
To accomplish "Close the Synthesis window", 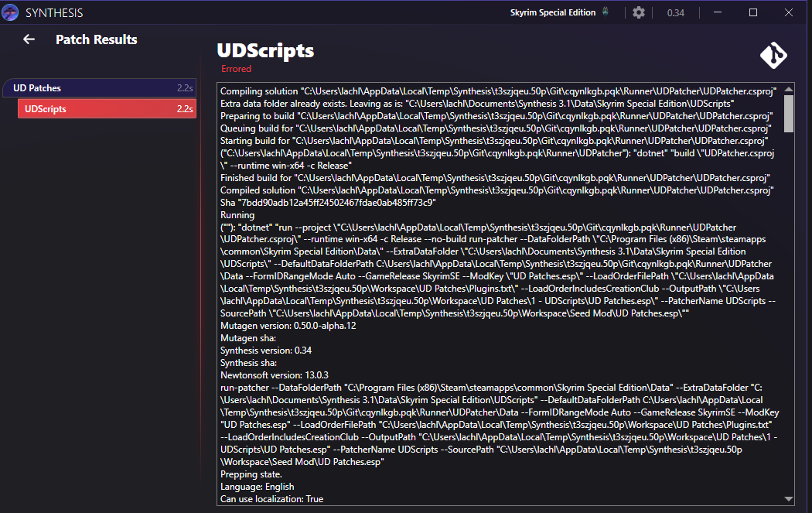I will 789,12.
